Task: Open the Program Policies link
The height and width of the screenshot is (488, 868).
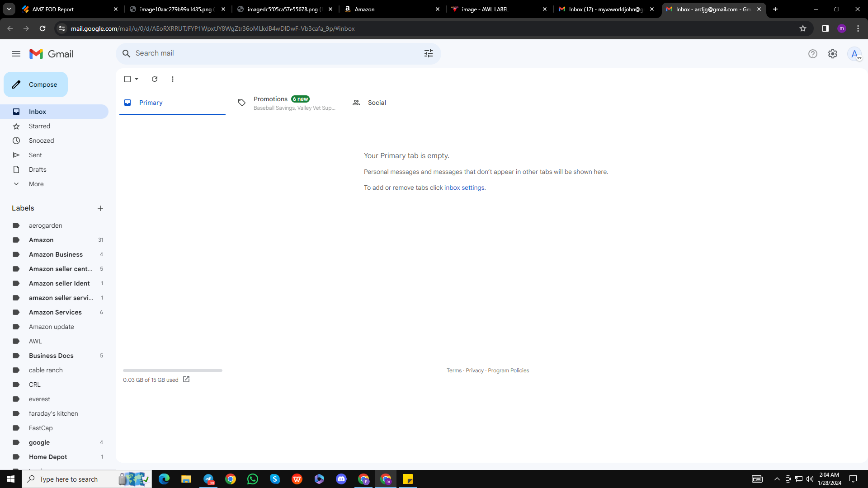Action: [508, 371]
